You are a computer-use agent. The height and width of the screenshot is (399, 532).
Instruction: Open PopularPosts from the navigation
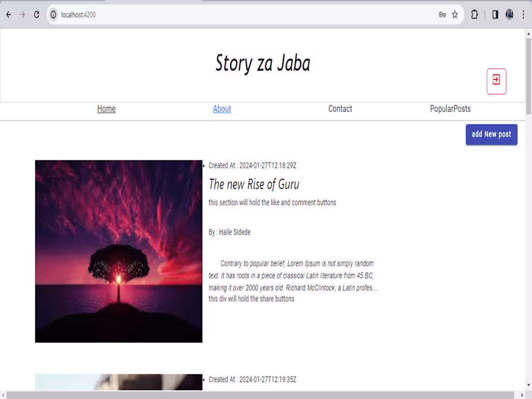(x=450, y=109)
